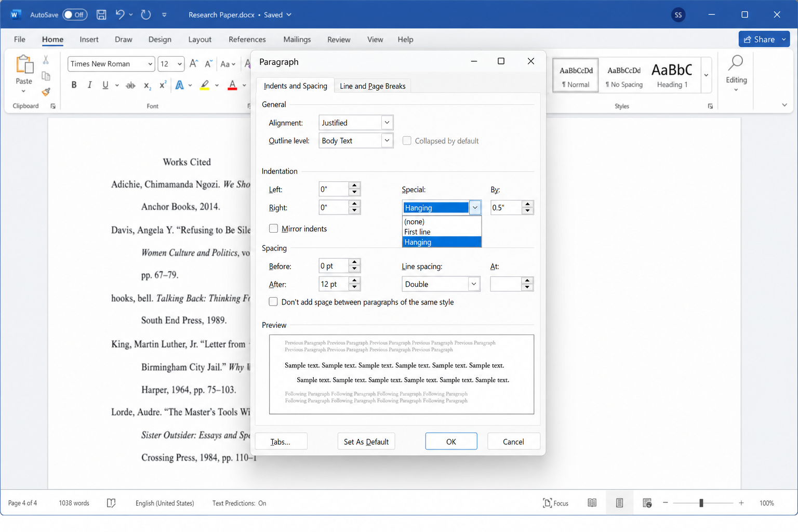Apply the Heading 1 style
The width and height of the screenshot is (798, 532).
[672, 75]
